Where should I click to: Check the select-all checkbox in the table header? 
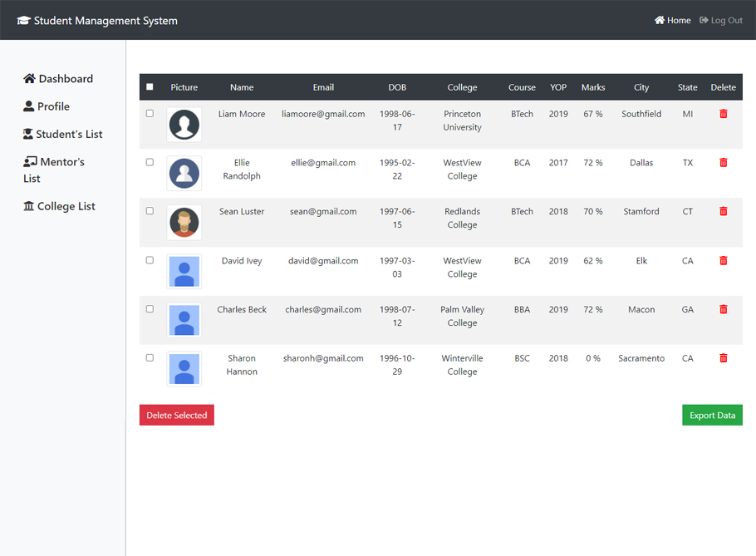click(x=150, y=86)
